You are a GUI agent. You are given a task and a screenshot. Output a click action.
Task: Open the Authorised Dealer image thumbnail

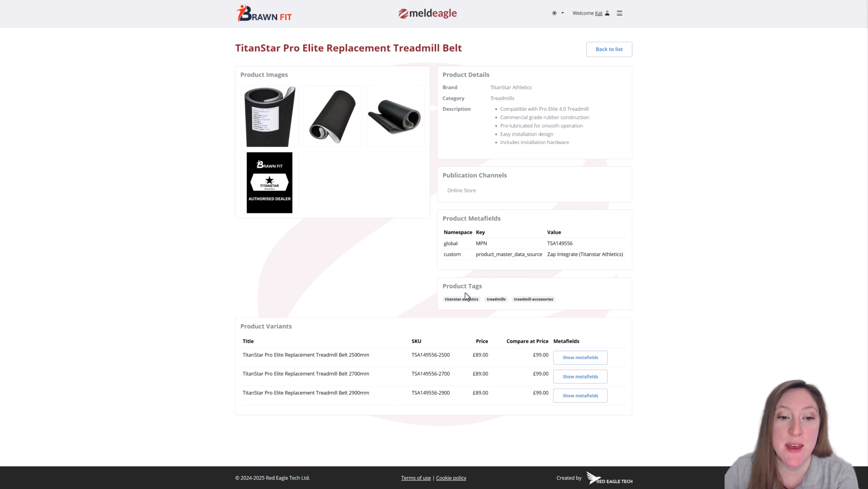[269, 183]
